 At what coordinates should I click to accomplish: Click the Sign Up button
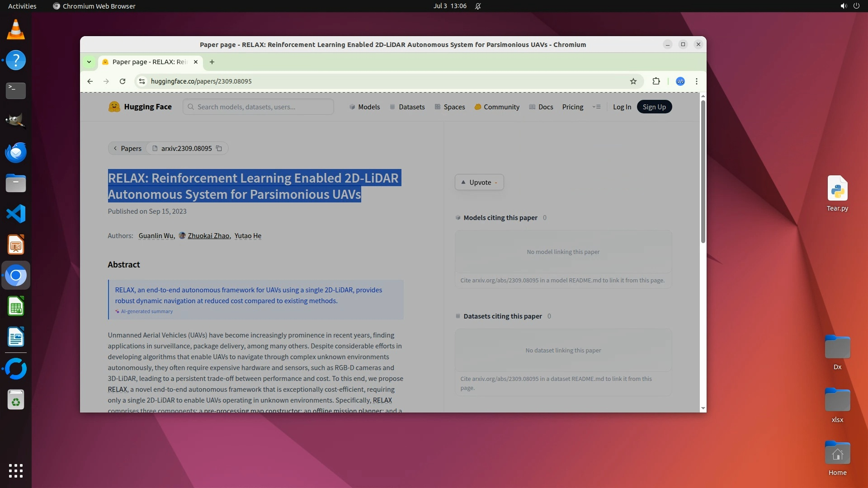(654, 107)
